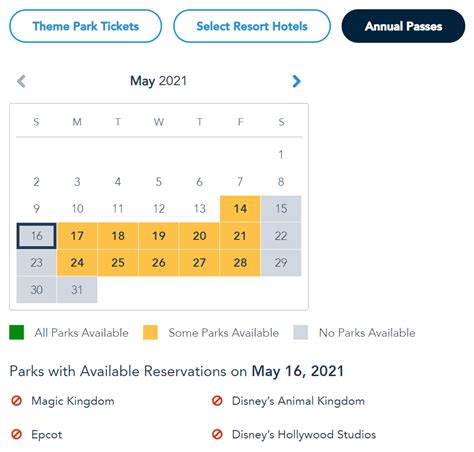This screenshot has width=474, height=452.
Task: Pick May 26 in the calendar
Action: 159,263
